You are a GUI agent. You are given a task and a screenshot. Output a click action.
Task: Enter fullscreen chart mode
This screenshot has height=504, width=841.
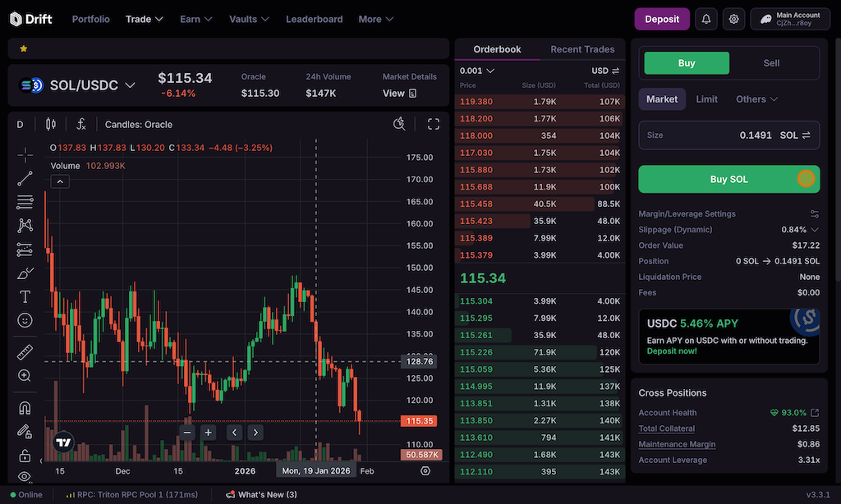coord(434,124)
